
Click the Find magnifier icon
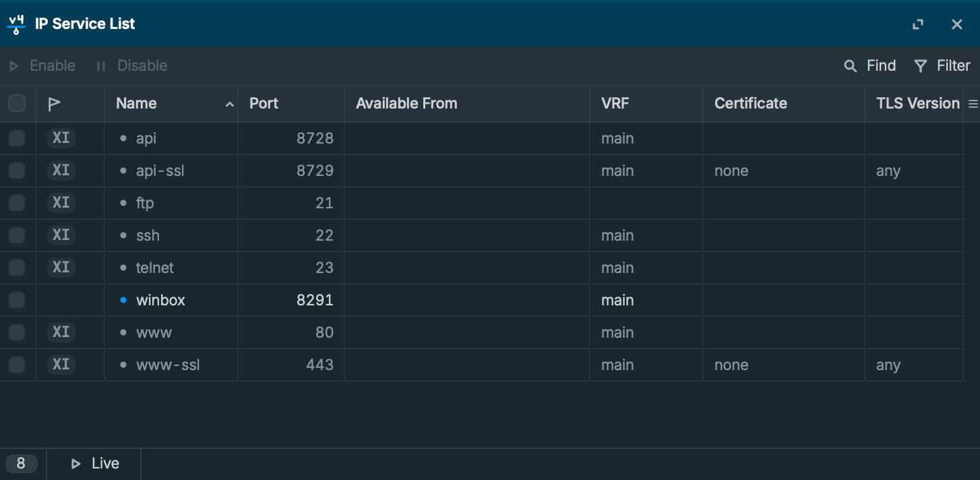(x=851, y=66)
